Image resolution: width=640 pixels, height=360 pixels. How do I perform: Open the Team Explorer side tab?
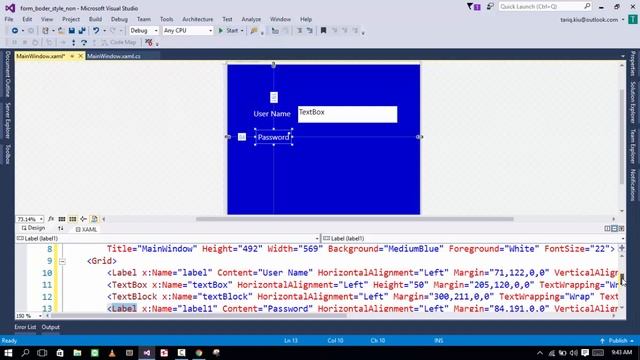(x=633, y=146)
